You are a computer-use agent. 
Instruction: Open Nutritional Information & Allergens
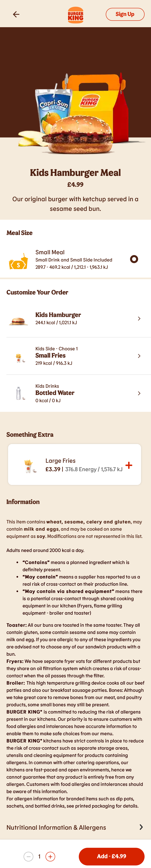(56, 827)
